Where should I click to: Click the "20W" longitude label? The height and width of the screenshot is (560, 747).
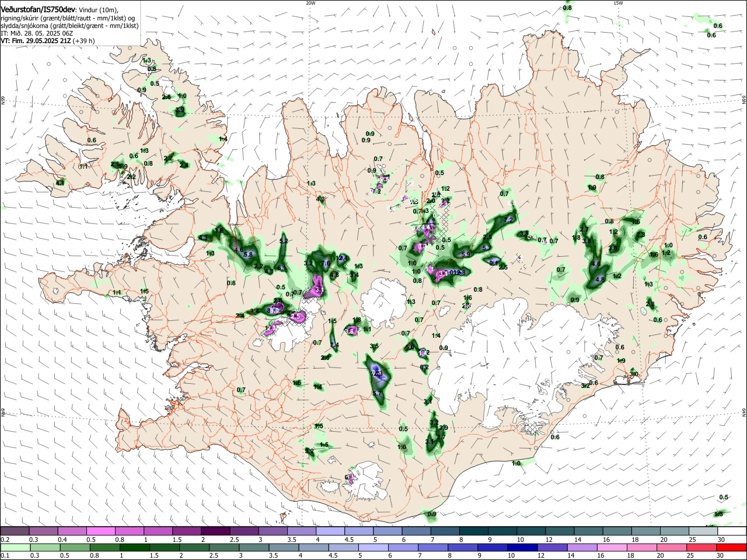click(310, 3)
